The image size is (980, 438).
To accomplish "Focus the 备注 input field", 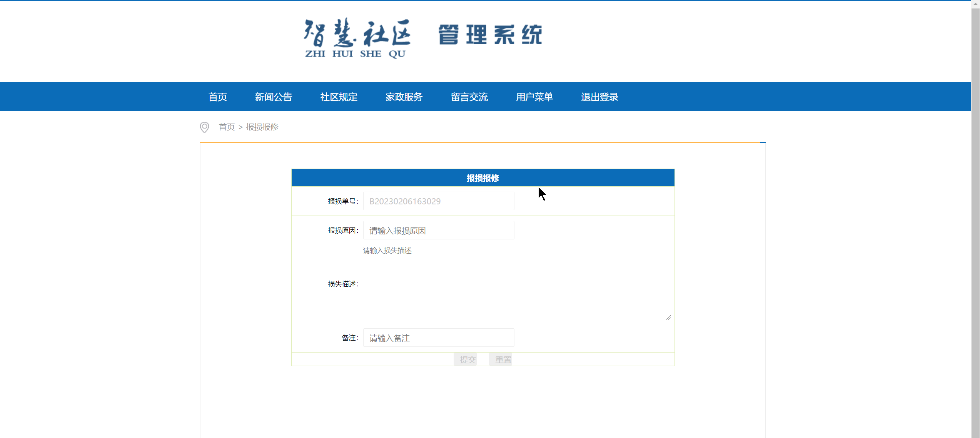I will 439,338.
